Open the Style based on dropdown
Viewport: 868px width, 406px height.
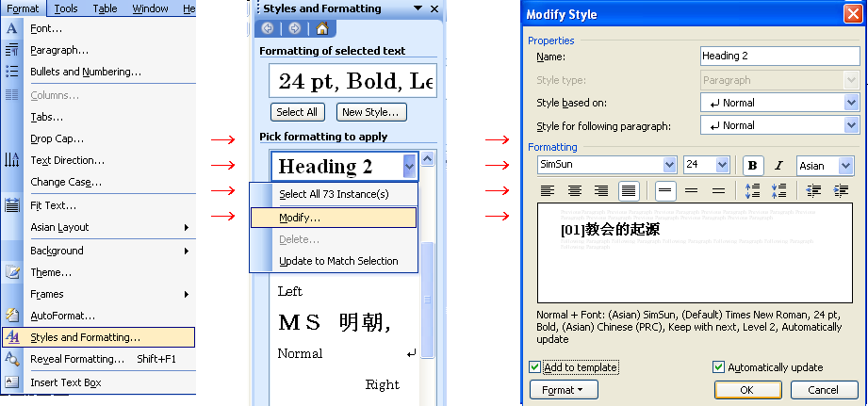pos(851,103)
